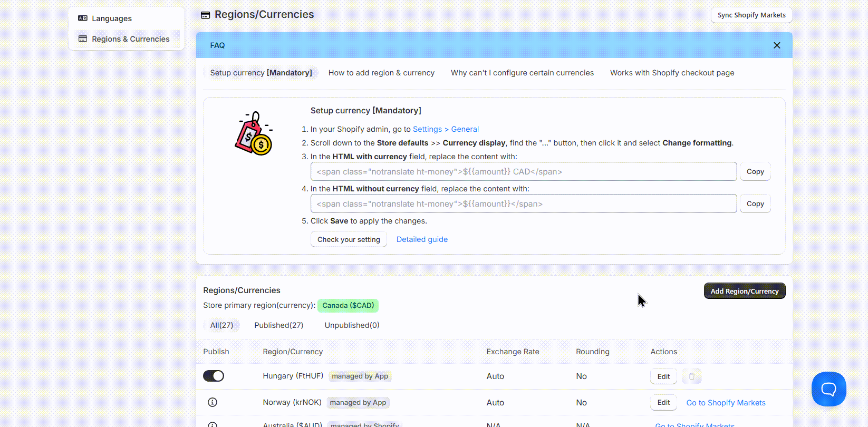
Task: Click the FAQ banner title
Action: pos(217,45)
